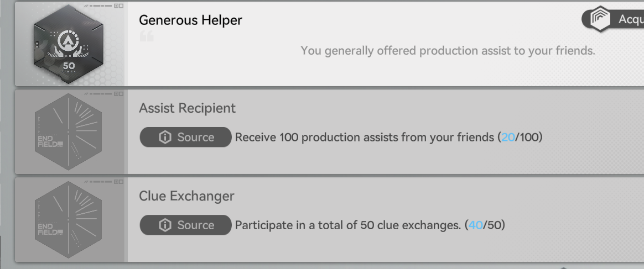The height and width of the screenshot is (269, 644).
Task: Click the 'Participate in a total of 50' requirement text
Action: pyautogui.click(x=349, y=225)
